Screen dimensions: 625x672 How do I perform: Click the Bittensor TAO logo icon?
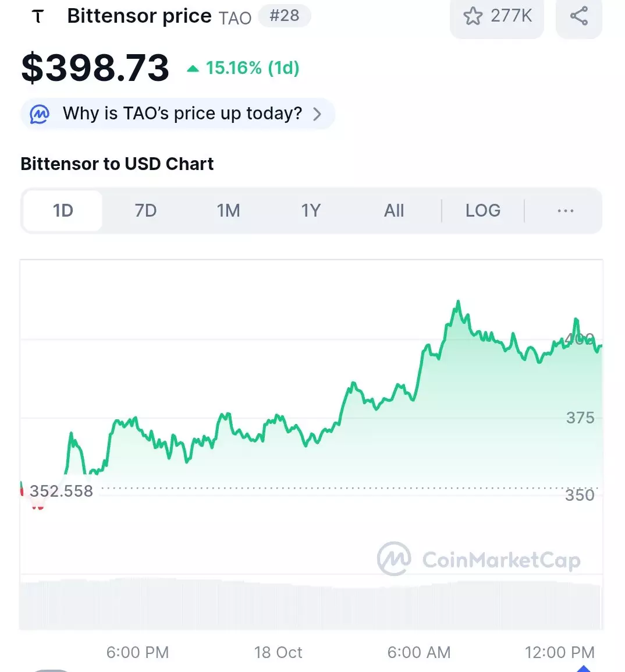tap(38, 16)
